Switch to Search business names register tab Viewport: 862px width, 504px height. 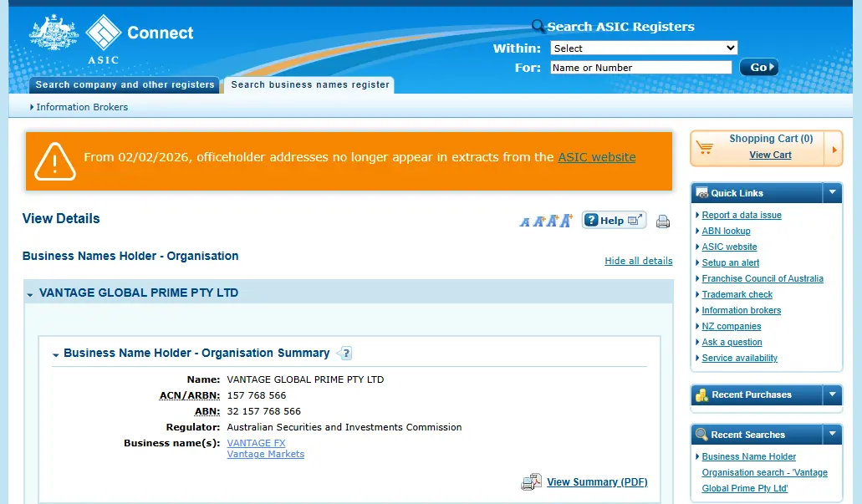(x=309, y=84)
